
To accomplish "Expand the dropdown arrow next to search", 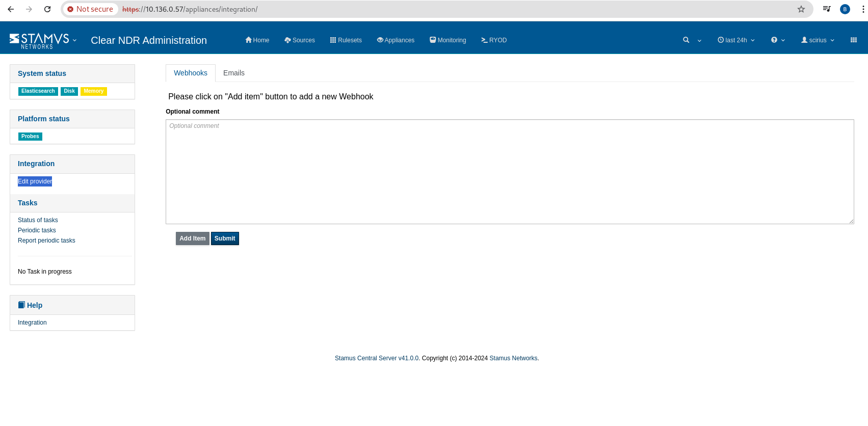I will [699, 41].
